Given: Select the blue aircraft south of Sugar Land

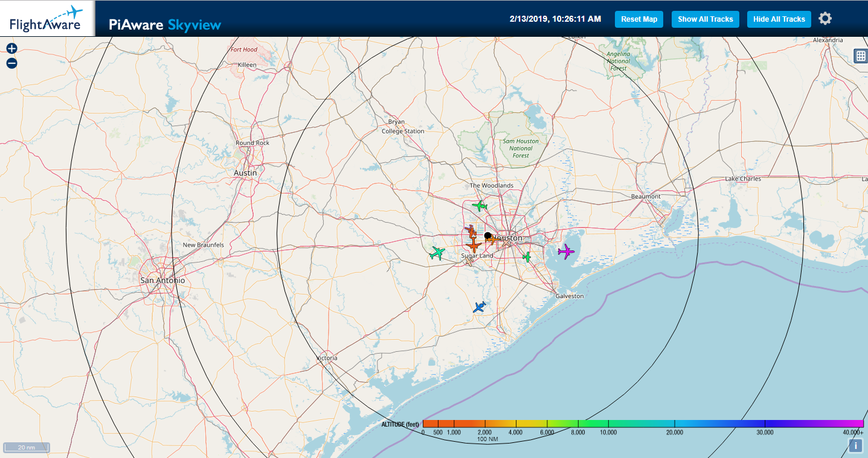Looking at the screenshot, I should 480,307.
